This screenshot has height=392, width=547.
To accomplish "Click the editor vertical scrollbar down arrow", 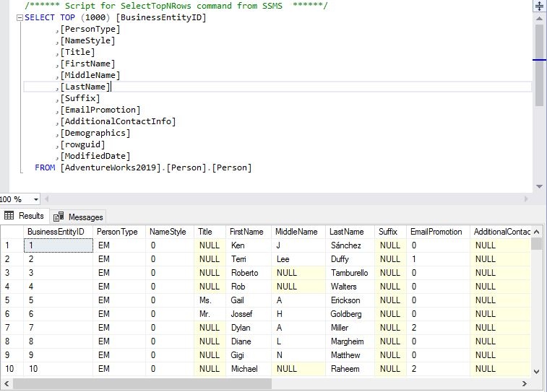I will pos(539,187).
